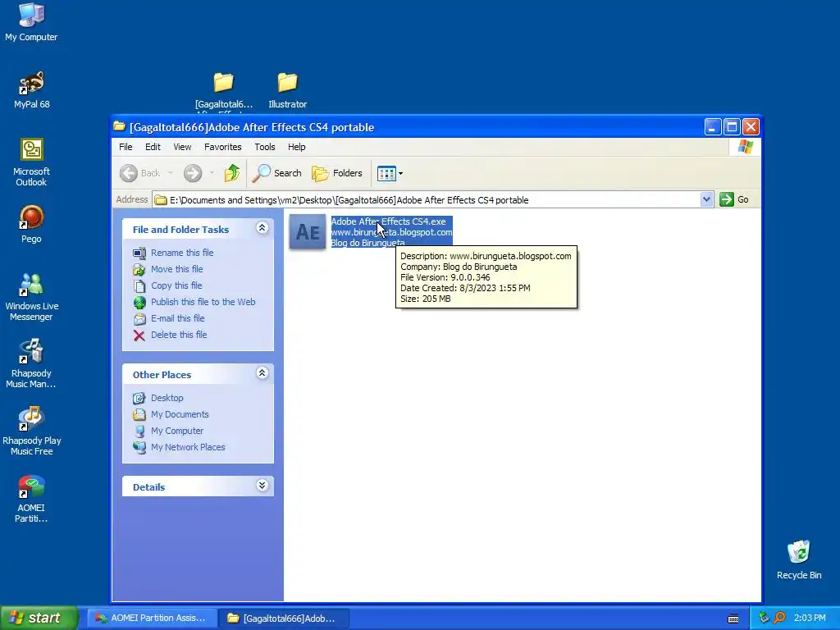Viewport: 840px width, 630px height.
Task: Click the Back navigation button
Action: 139,173
